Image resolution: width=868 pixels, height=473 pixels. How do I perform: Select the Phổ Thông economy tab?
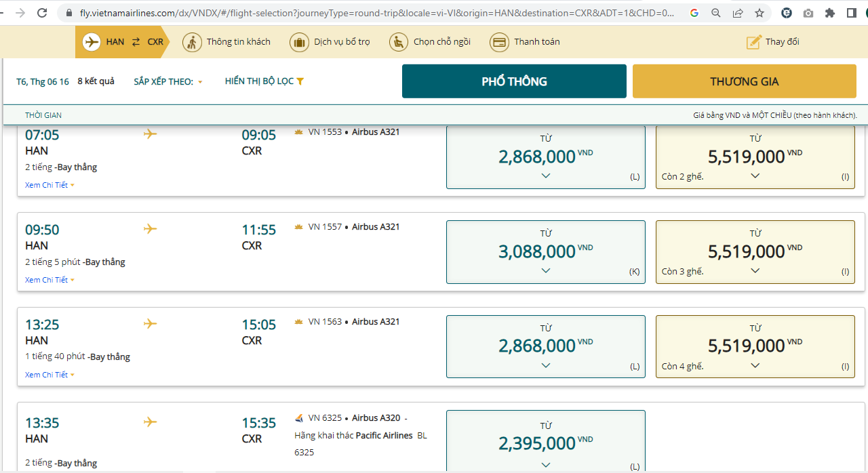tap(514, 81)
